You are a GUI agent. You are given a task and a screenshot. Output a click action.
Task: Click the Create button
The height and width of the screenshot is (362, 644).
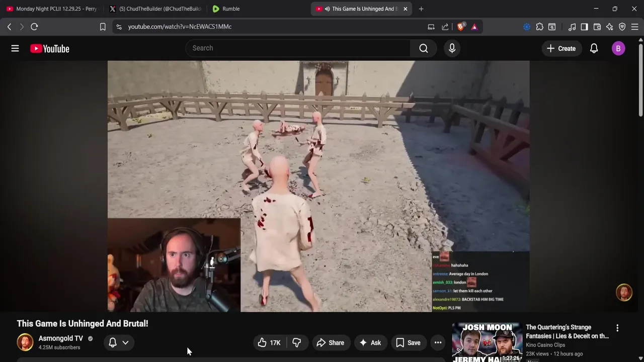[x=561, y=48]
